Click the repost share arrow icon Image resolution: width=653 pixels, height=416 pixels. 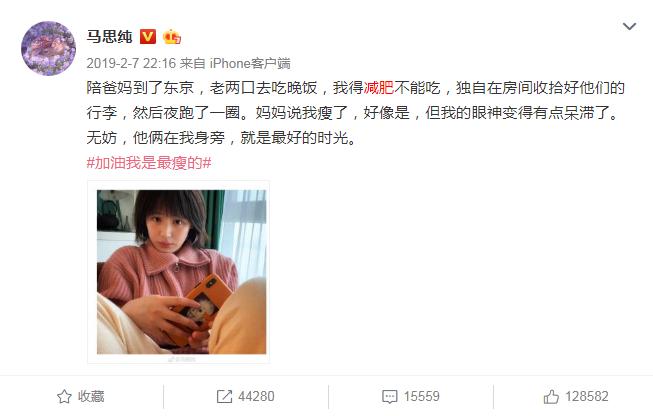(x=224, y=396)
